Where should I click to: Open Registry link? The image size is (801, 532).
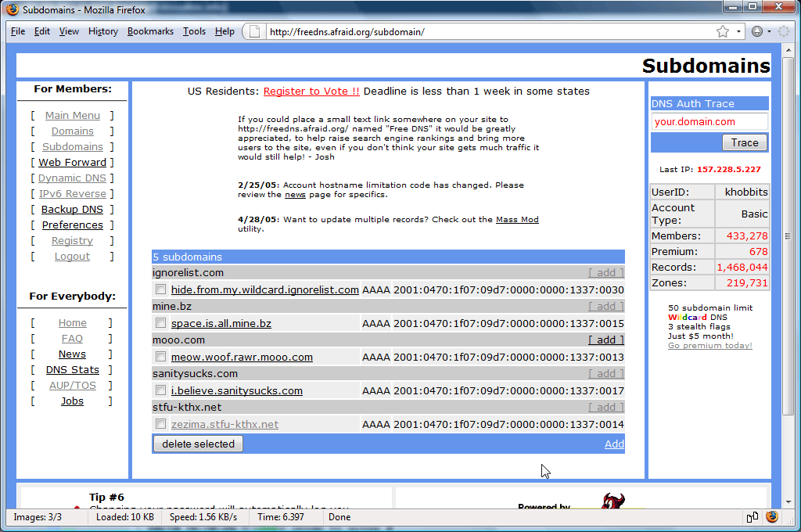point(73,241)
